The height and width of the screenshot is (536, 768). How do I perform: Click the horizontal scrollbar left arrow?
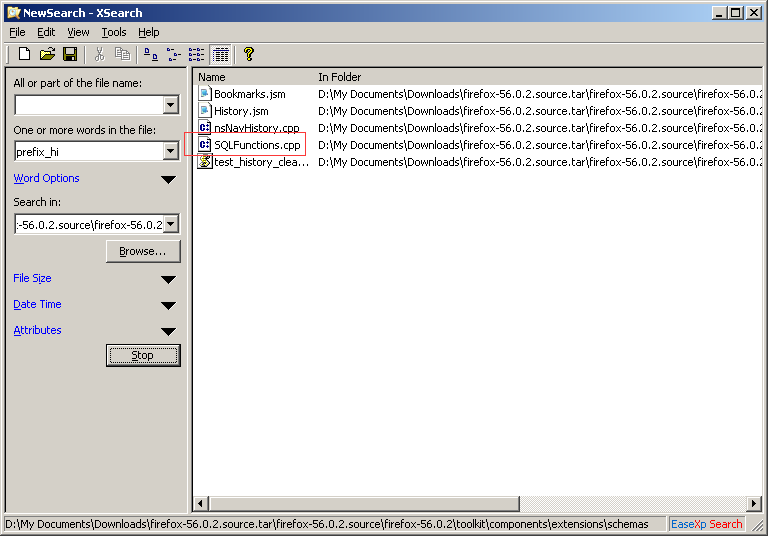pos(200,503)
